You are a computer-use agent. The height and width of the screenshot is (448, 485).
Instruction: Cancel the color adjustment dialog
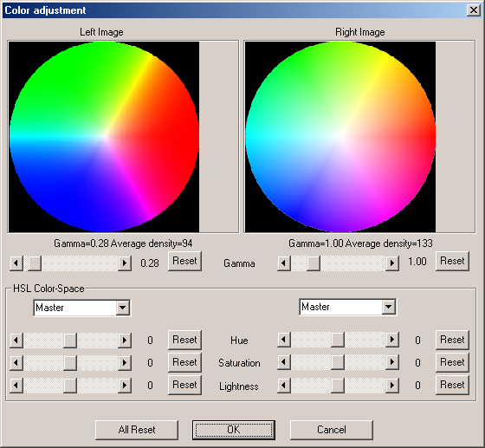[331, 430]
